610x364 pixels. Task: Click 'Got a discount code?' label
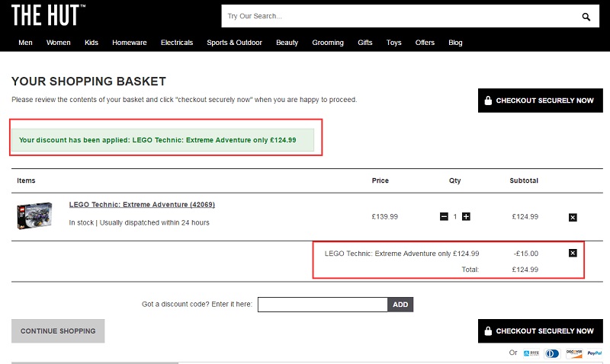pyautogui.click(x=197, y=304)
